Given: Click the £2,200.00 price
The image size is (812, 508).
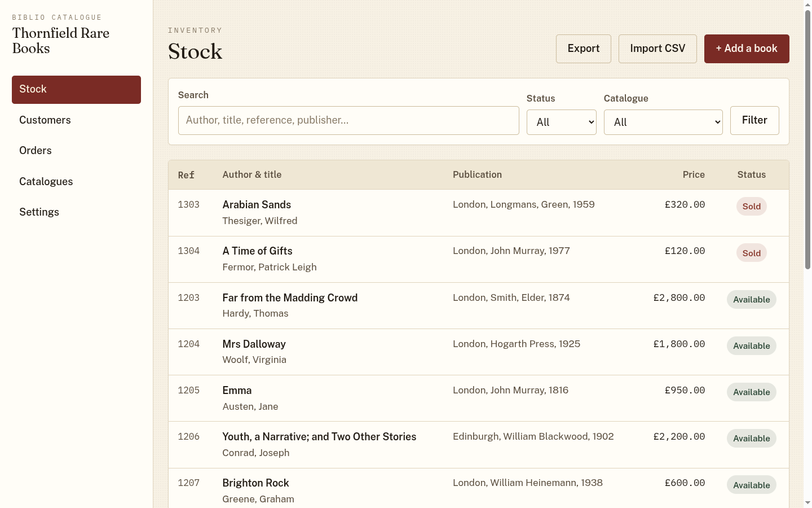Looking at the screenshot, I should point(679,437).
